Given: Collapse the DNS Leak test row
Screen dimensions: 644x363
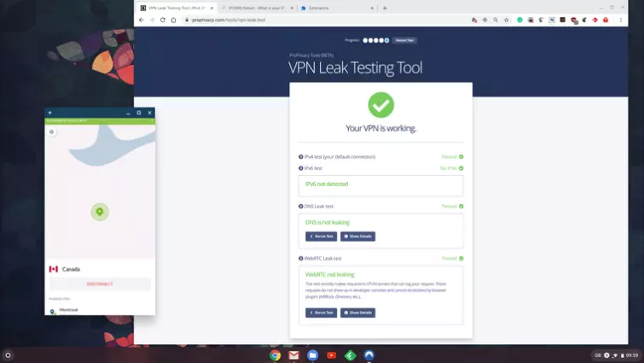Looking at the screenshot, I should [380, 207].
